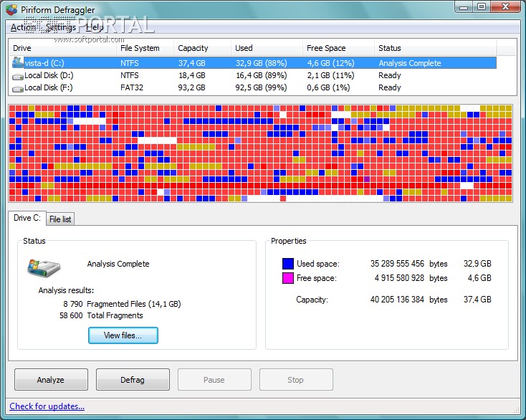Click the magenta Free space color swatch

288,278
